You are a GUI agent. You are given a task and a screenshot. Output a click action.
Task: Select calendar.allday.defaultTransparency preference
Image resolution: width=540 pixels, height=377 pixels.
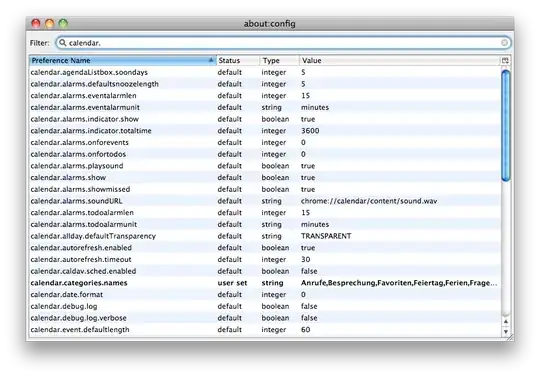265,236
